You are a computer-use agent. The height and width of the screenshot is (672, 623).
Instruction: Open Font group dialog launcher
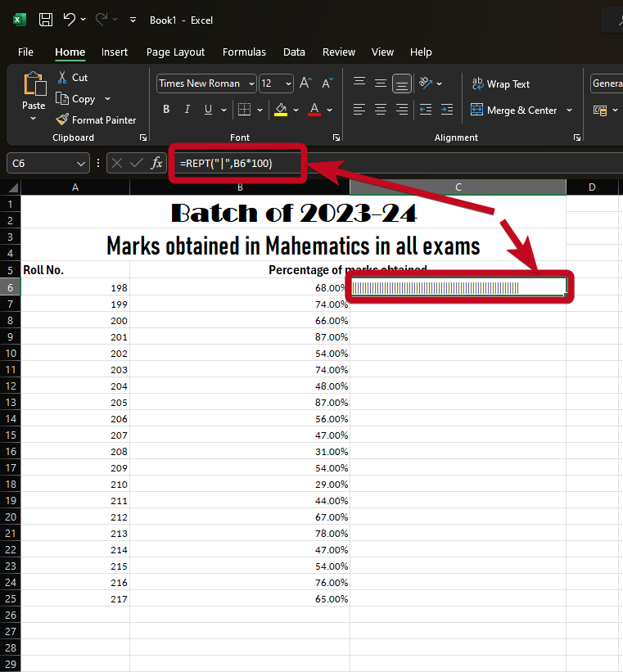[x=336, y=138]
